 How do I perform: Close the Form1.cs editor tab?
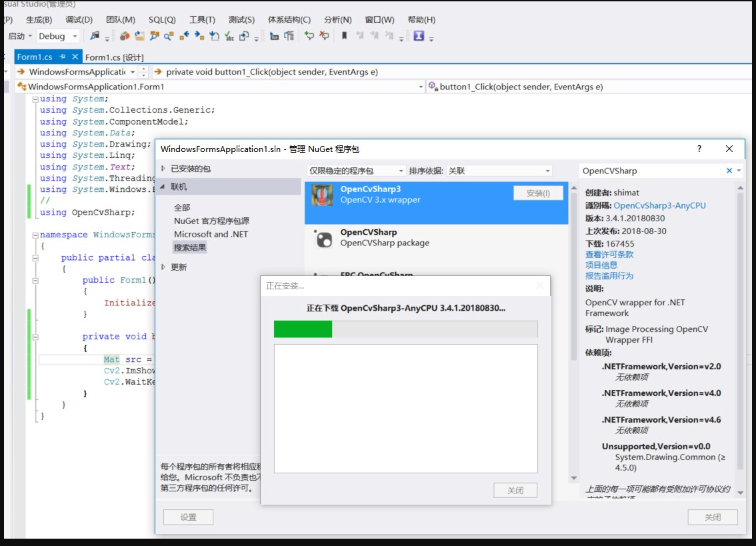click(x=75, y=57)
